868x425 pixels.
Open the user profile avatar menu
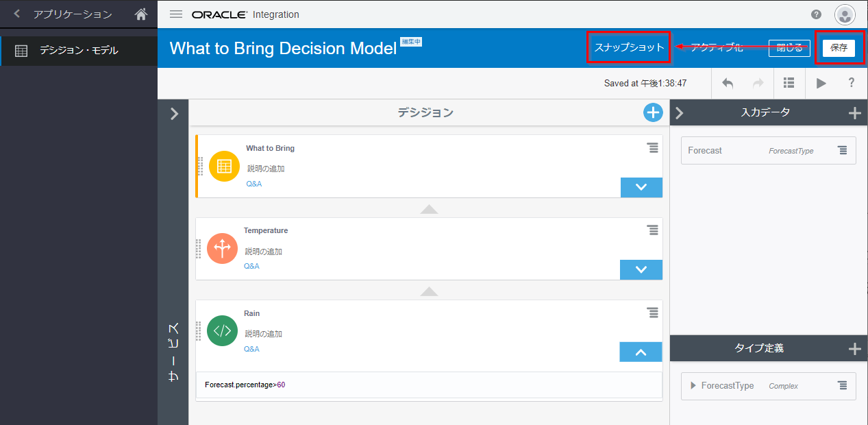[x=845, y=14]
